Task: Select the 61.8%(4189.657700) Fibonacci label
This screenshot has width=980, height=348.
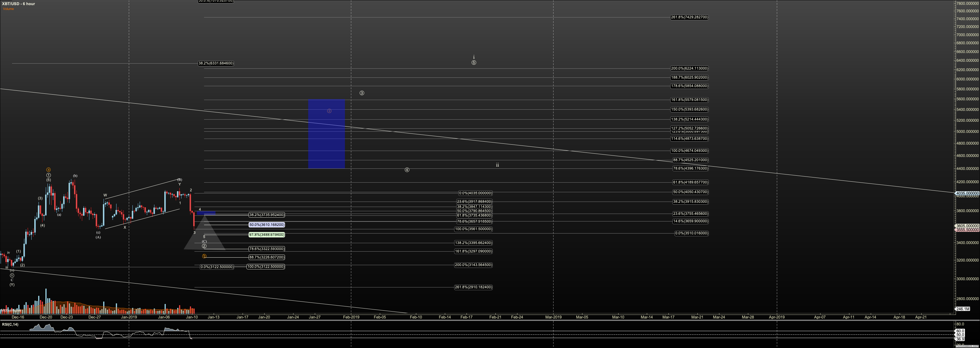Action: [690, 182]
